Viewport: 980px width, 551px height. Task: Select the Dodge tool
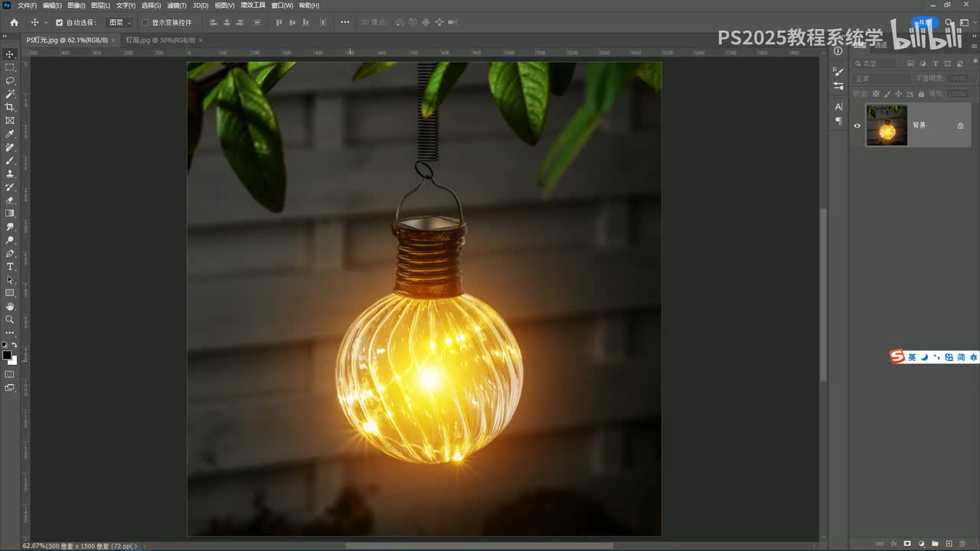[10, 240]
